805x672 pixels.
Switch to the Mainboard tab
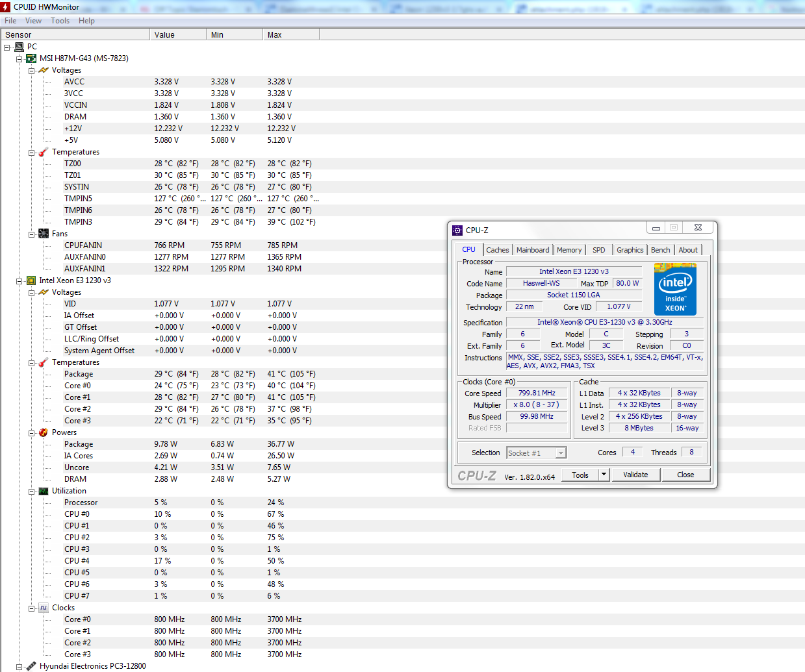click(533, 250)
